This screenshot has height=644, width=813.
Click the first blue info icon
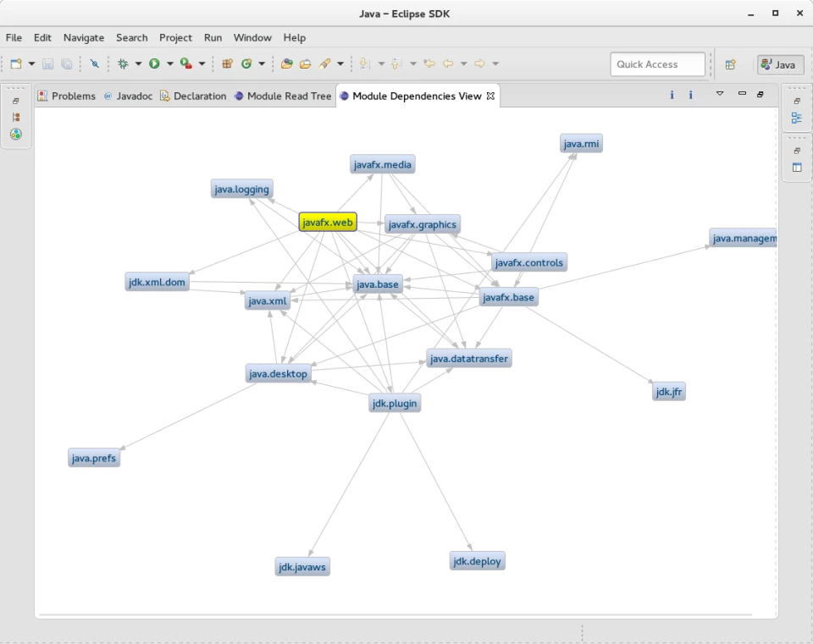point(672,95)
